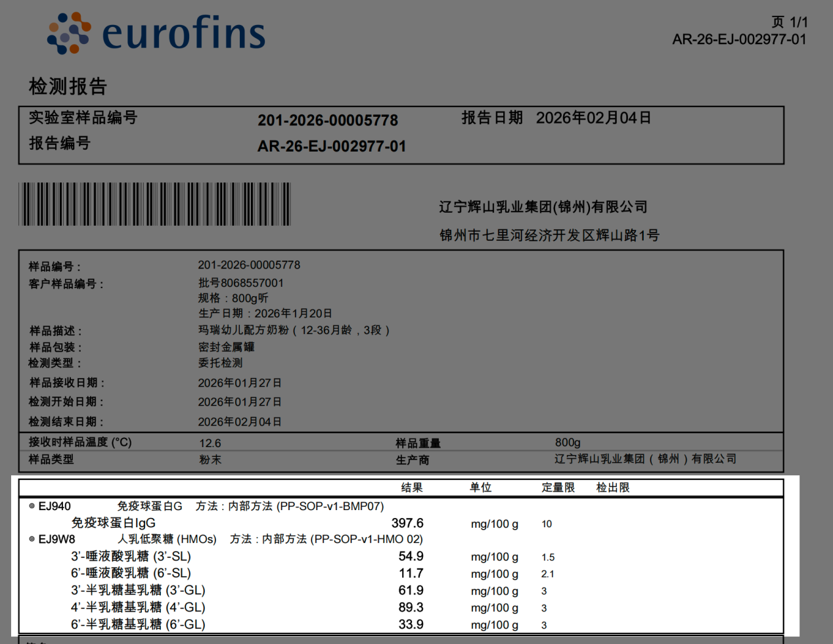The width and height of the screenshot is (833, 644).
Task: Click the label 报告编号
Action: click(59, 143)
